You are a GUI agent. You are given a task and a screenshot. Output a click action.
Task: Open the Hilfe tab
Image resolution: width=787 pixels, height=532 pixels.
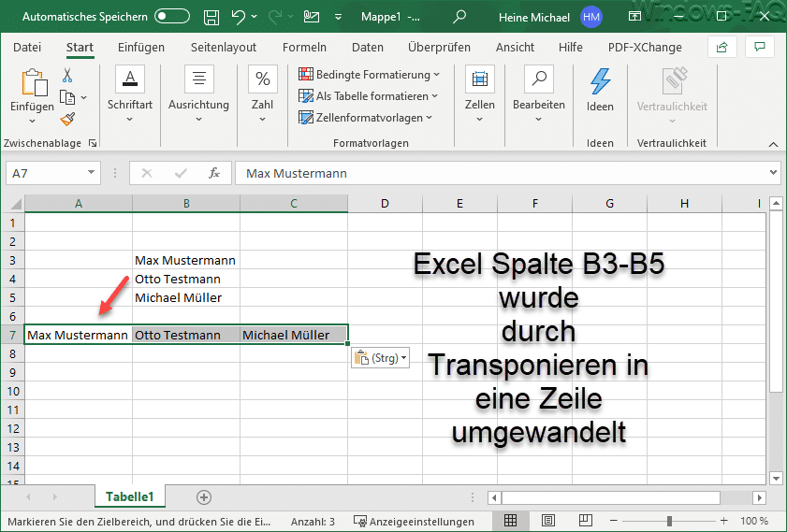pyautogui.click(x=571, y=47)
